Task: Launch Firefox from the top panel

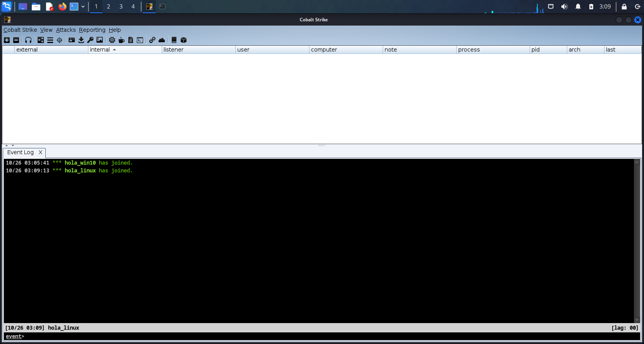Action: [x=62, y=7]
